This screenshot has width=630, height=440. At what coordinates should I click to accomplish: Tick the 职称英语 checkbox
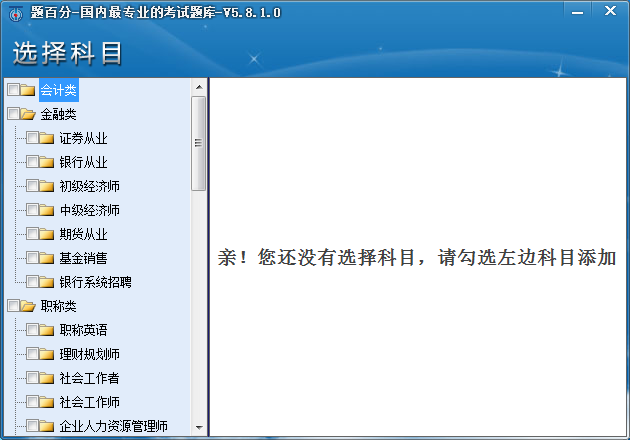coord(33,330)
